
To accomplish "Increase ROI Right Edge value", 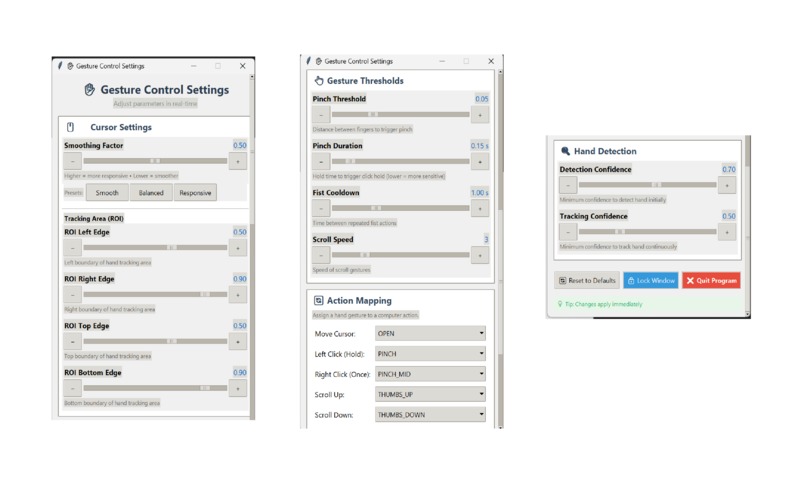I will pyautogui.click(x=237, y=295).
